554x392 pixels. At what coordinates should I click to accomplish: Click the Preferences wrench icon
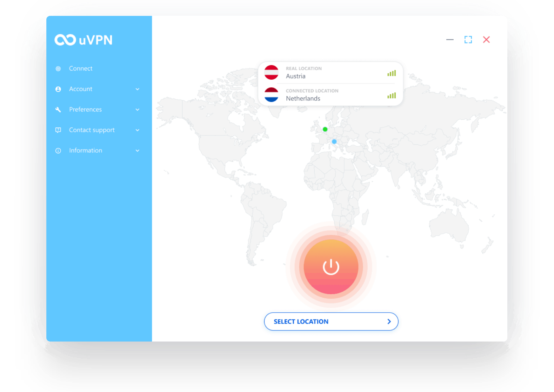point(58,110)
